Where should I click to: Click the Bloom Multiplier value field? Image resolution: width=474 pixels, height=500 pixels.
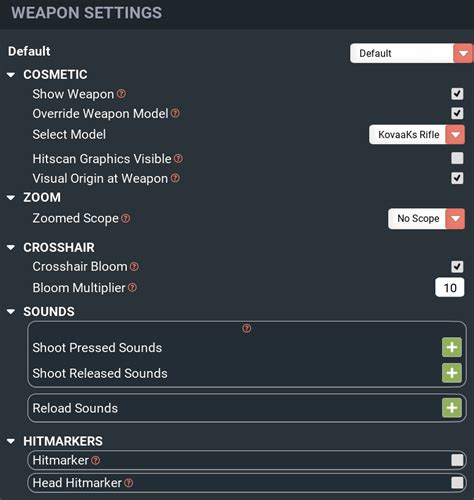coord(450,287)
